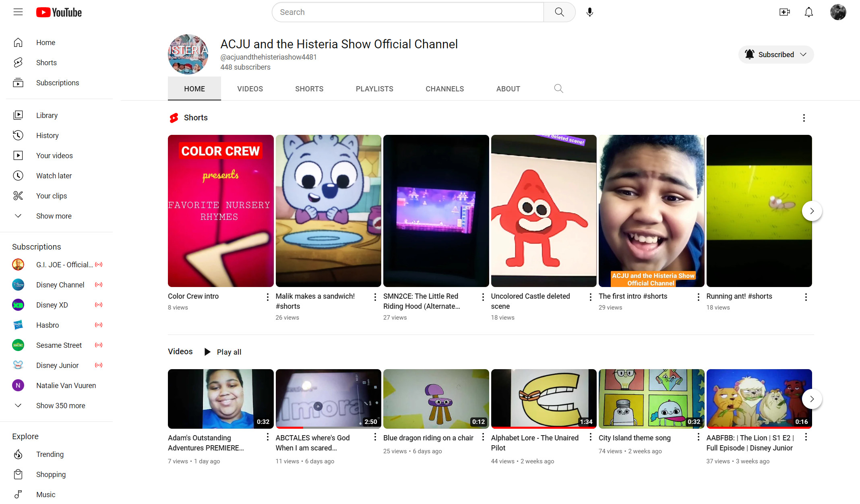The height and width of the screenshot is (504, 860).
Task: Expand Show 350 more subscriptions
Action: coord(60,406)
